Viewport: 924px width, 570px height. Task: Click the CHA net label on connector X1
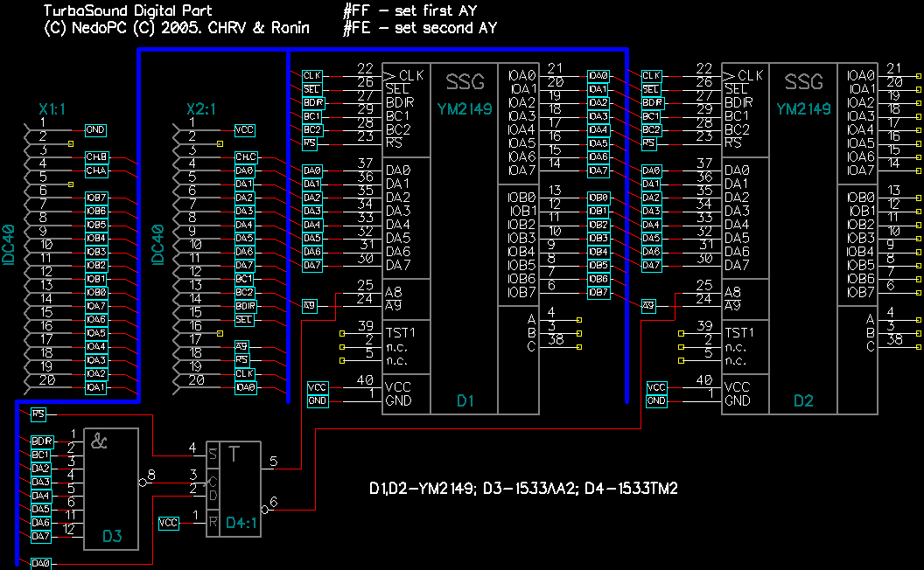tap(96, 170)
